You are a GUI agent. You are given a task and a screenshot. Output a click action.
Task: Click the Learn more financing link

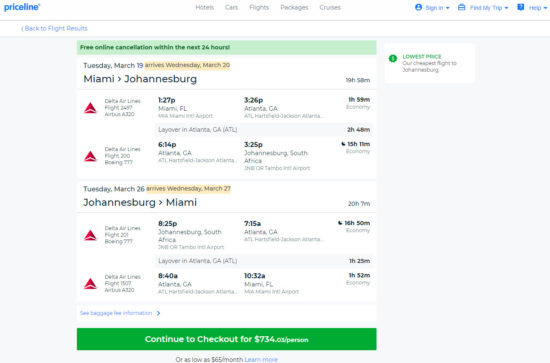pyautogui.click(x=261, y=359)
